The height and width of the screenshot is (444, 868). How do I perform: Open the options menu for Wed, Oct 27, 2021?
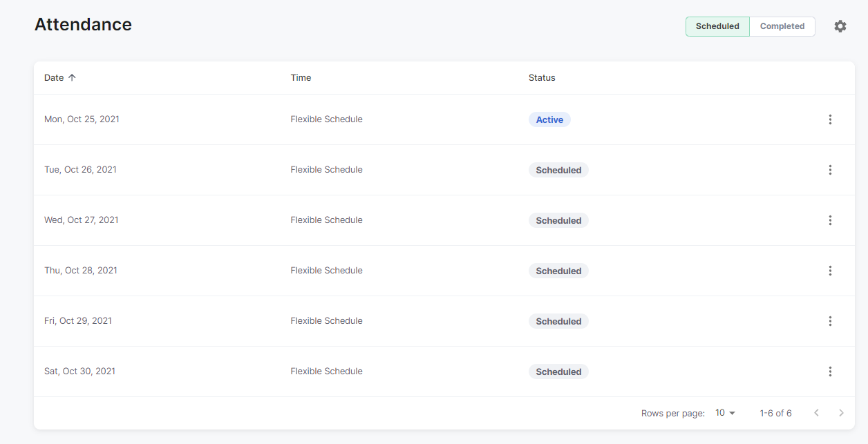[x=830, y=220]
